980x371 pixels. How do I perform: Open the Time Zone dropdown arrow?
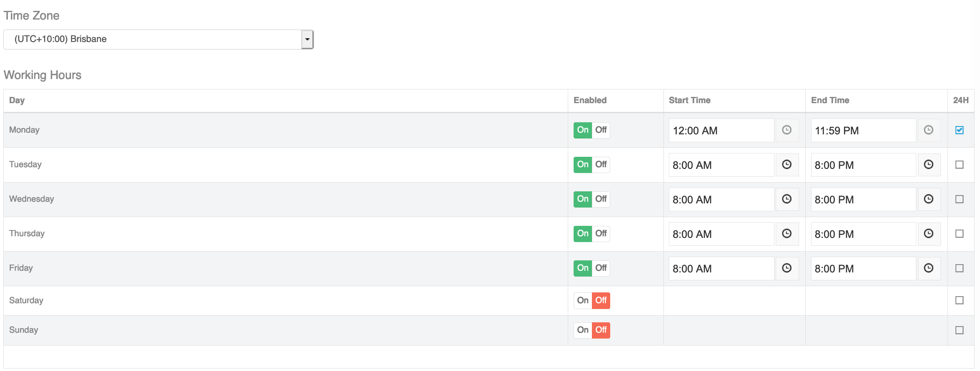(307, 40)
